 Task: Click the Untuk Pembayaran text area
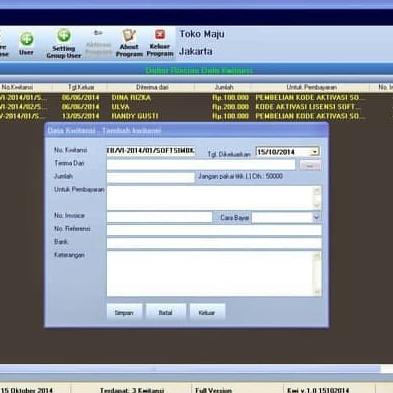210,197
